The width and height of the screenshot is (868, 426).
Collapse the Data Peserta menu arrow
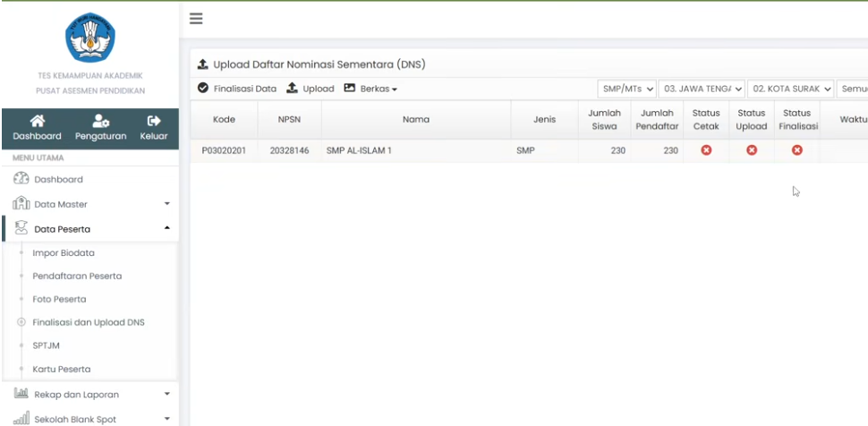[167, 227]
